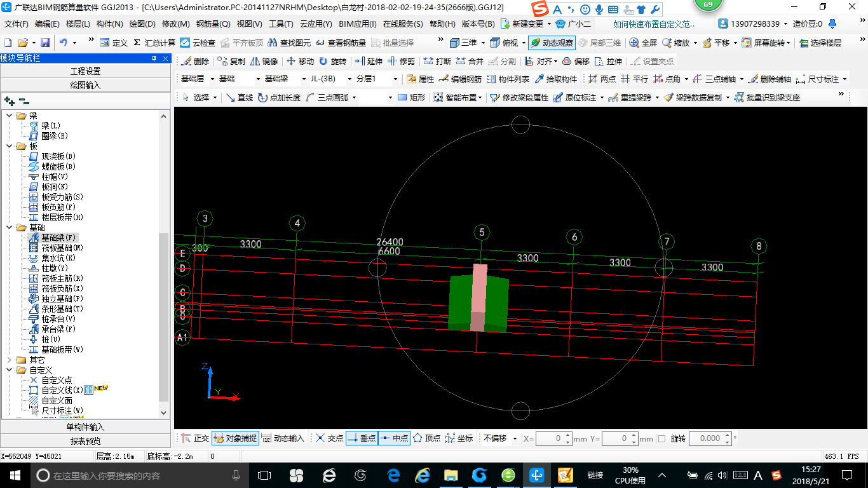Select the 复制 (Copy) tool
This screenshot has width=868, height=488.
tap(231, 62)
